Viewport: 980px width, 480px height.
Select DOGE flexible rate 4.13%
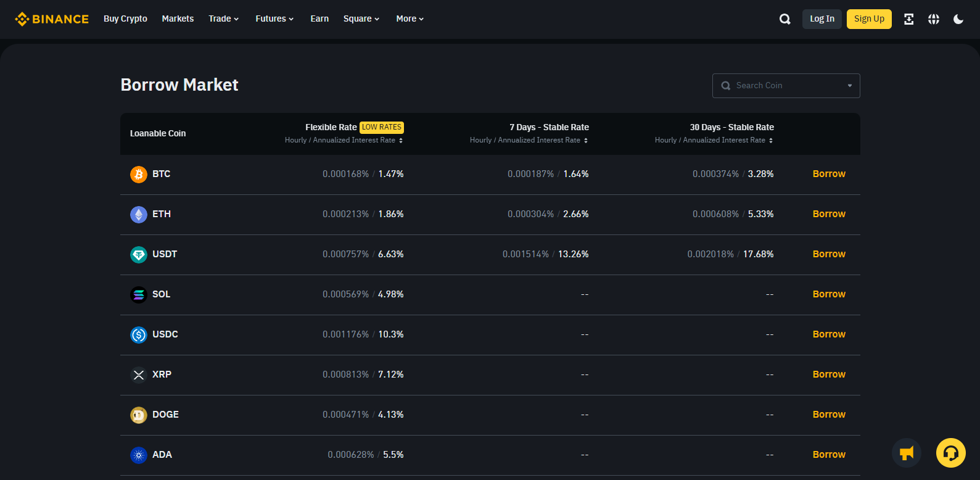click(x=391, y=415)
